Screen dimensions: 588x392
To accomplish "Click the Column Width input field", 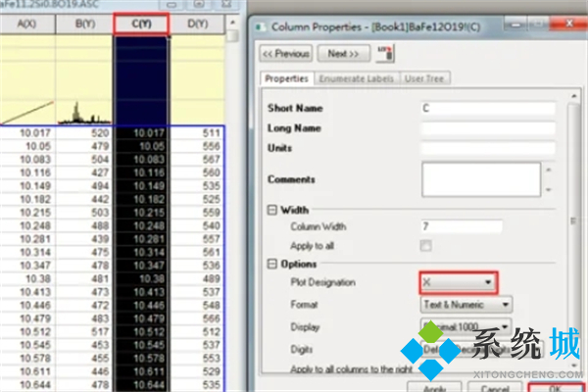I will (461, 226).
